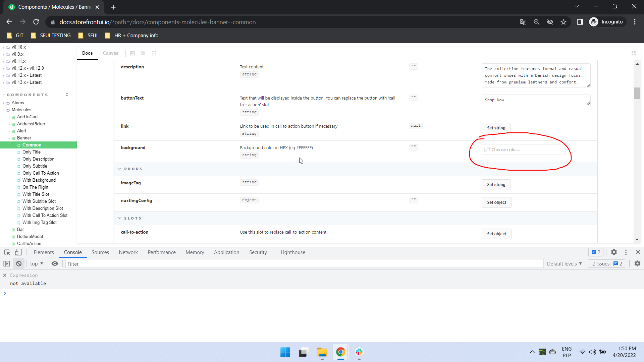Click the Storybook fullscreen icon

pos(634,53)
